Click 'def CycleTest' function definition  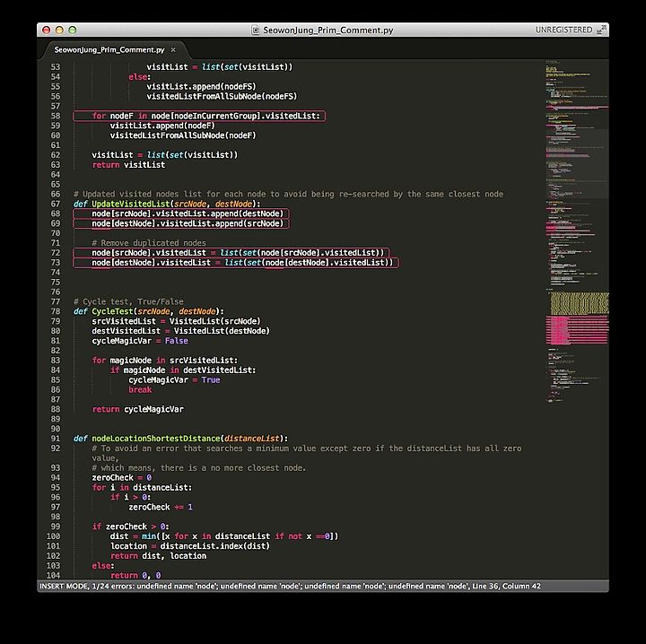tap(149, 311)
